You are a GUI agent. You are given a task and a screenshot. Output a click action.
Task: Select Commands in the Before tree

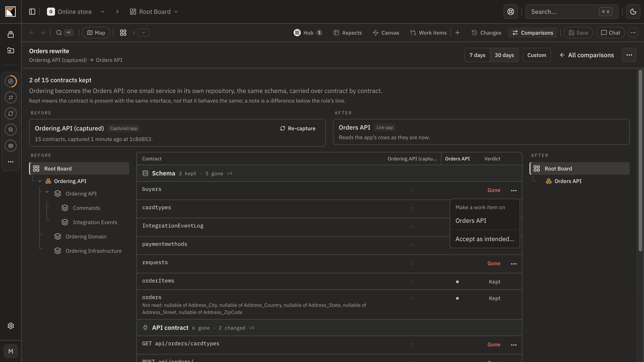coord(86,208)
